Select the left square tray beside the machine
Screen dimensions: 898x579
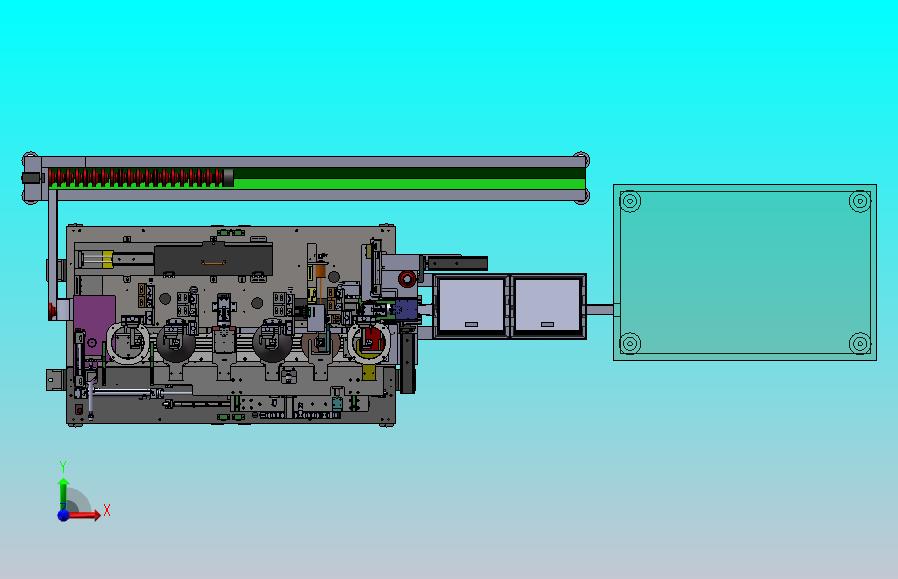471,306
